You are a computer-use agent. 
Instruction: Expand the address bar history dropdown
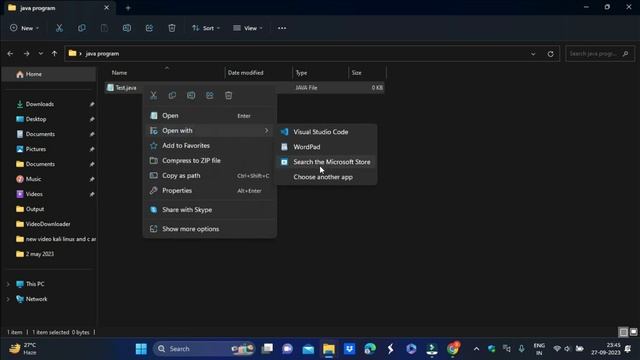tap(533, 53)
